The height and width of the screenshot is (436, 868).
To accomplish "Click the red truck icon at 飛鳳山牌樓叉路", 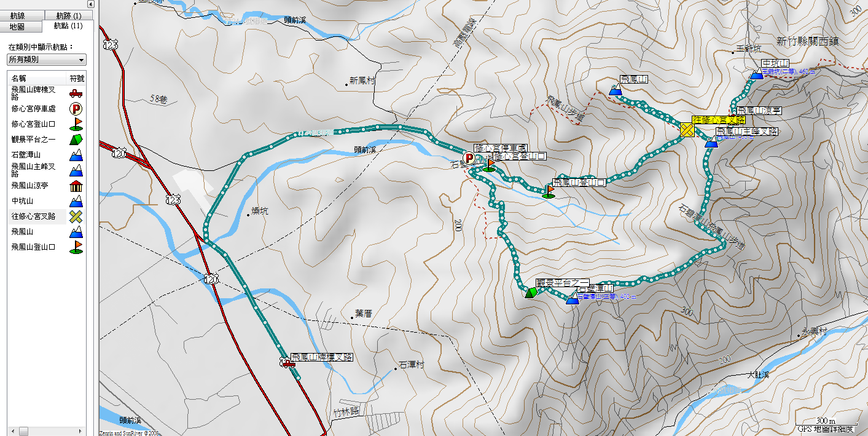I will pos(287,362).
